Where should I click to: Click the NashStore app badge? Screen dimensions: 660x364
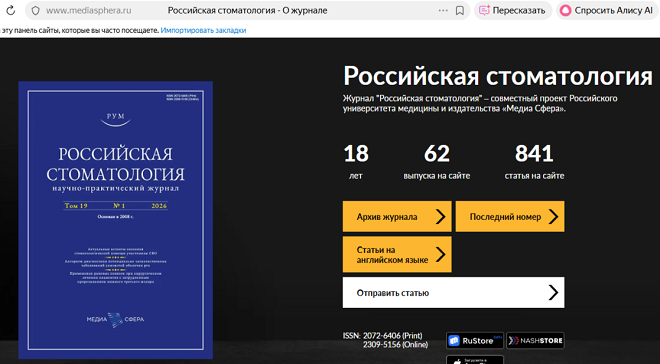535,340
